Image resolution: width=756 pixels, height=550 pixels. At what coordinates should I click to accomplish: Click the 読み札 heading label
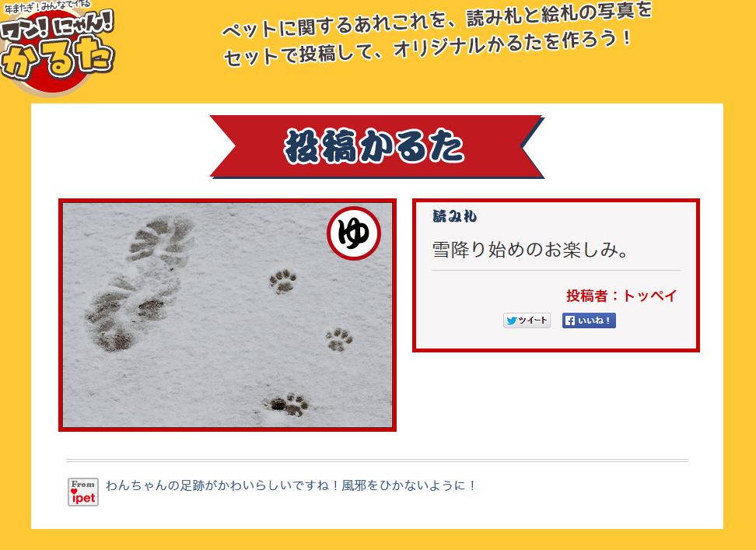[x=455, y=216]
